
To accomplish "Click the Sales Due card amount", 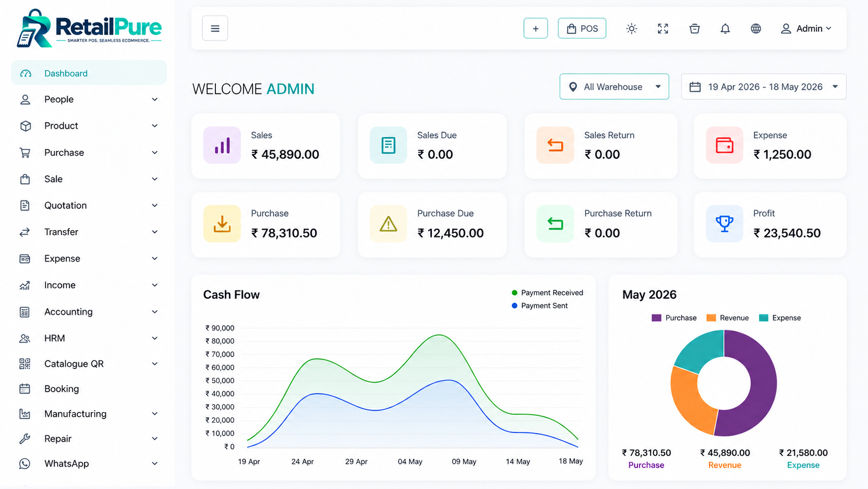I will (435, 154).
